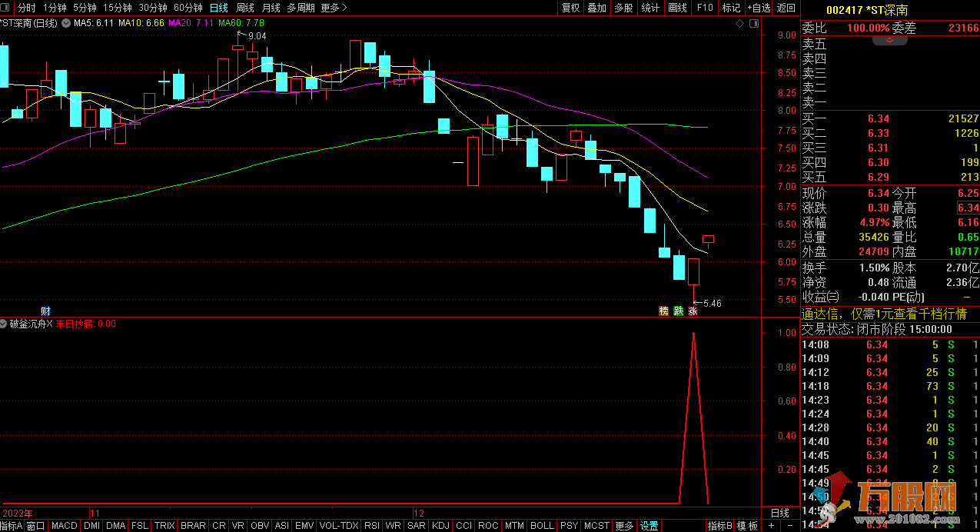Click the 最高 value 6.34 box

click(968, 208)
